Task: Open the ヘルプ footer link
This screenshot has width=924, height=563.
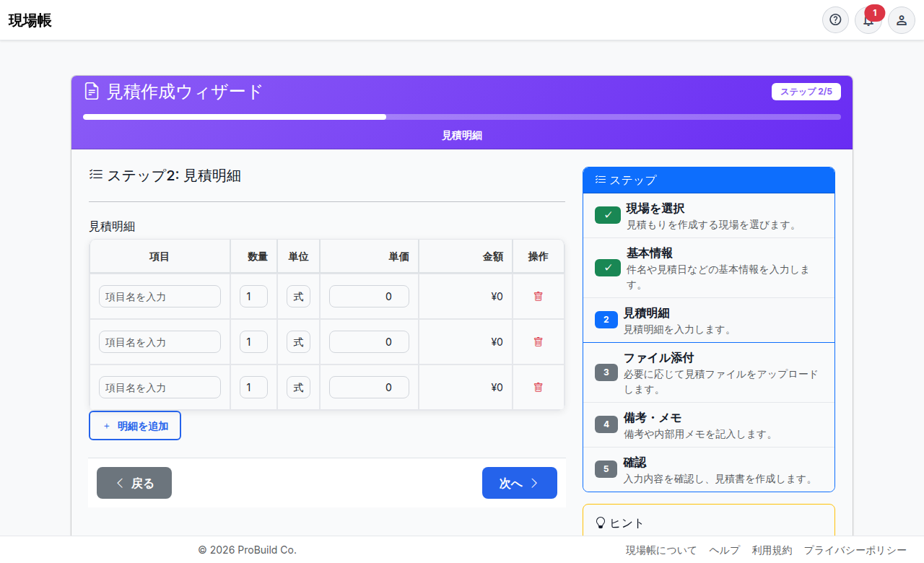Action: (x=724, y=550)
